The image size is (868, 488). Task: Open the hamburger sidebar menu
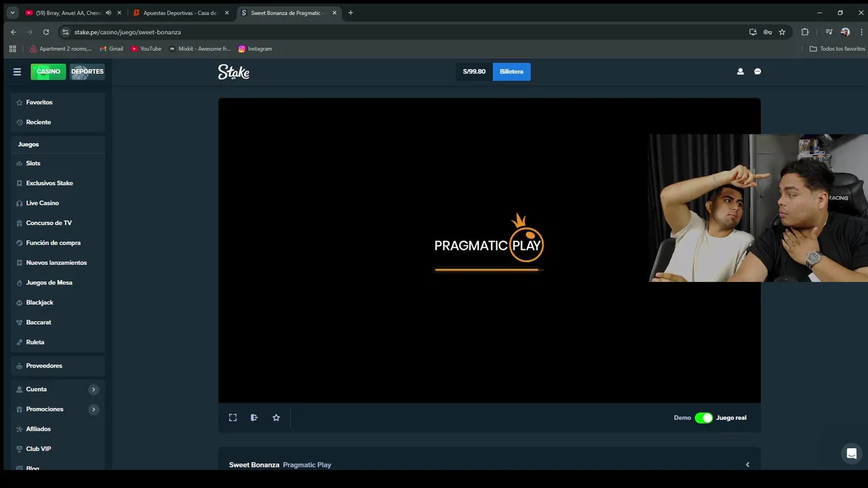(17, 72)
